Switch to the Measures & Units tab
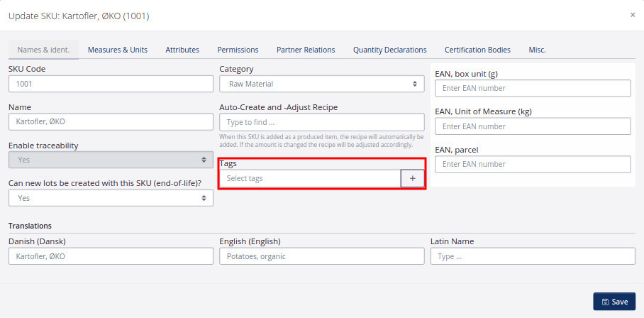Viewport: 644px width, 318px height. coord(117,50)
